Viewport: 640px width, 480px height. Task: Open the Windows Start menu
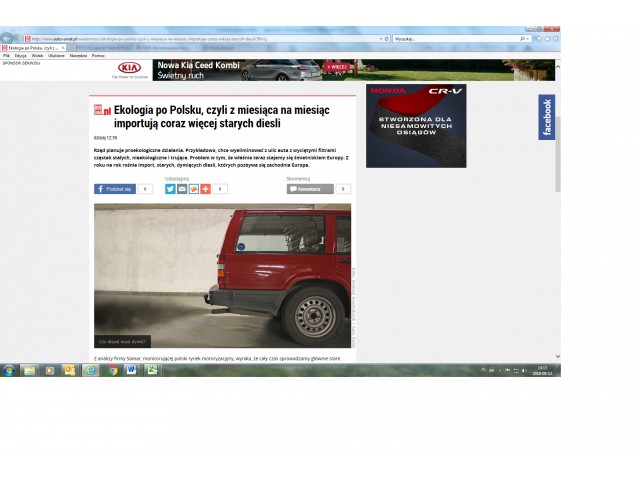pos(9,370)
